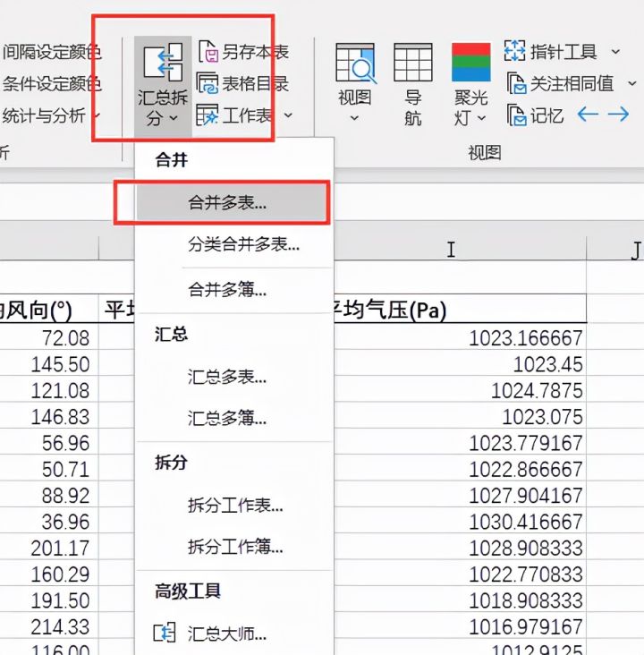Click cell with value 36.96
Viewport: 644px width, 655px height.
click(49, 522)
